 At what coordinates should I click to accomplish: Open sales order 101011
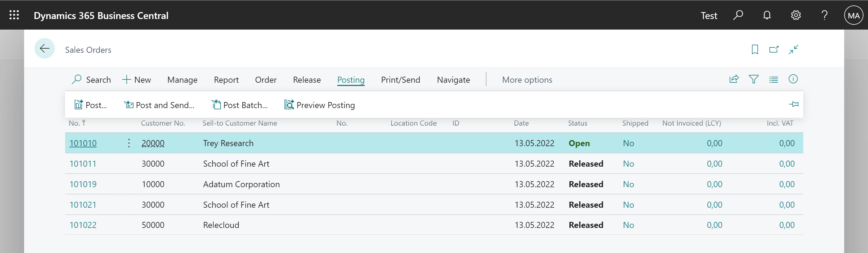tap(83, 164)
